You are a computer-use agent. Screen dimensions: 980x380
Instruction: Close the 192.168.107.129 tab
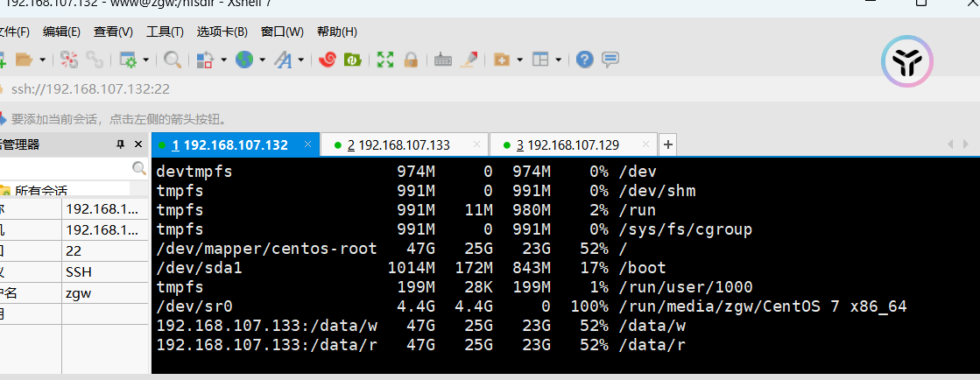coord(646,144)
